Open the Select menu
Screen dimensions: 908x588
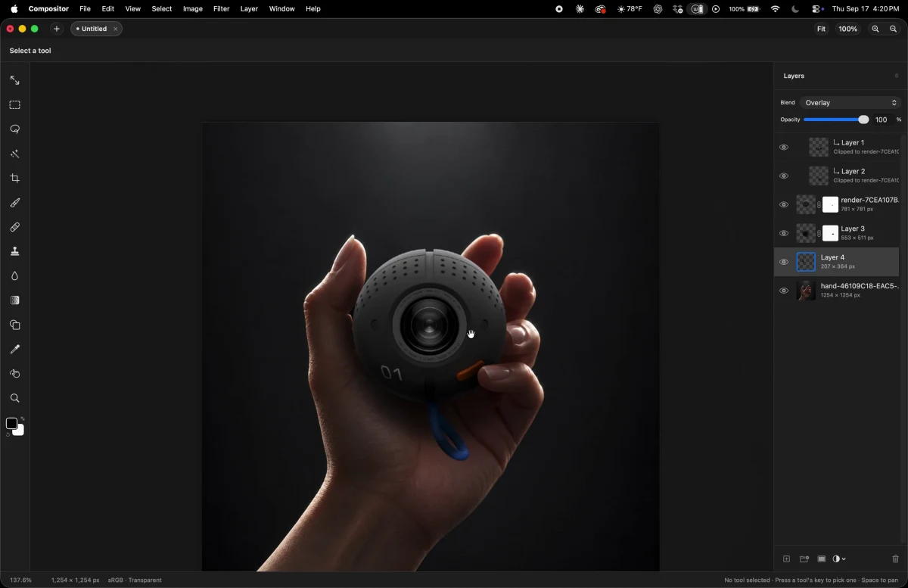162,9
